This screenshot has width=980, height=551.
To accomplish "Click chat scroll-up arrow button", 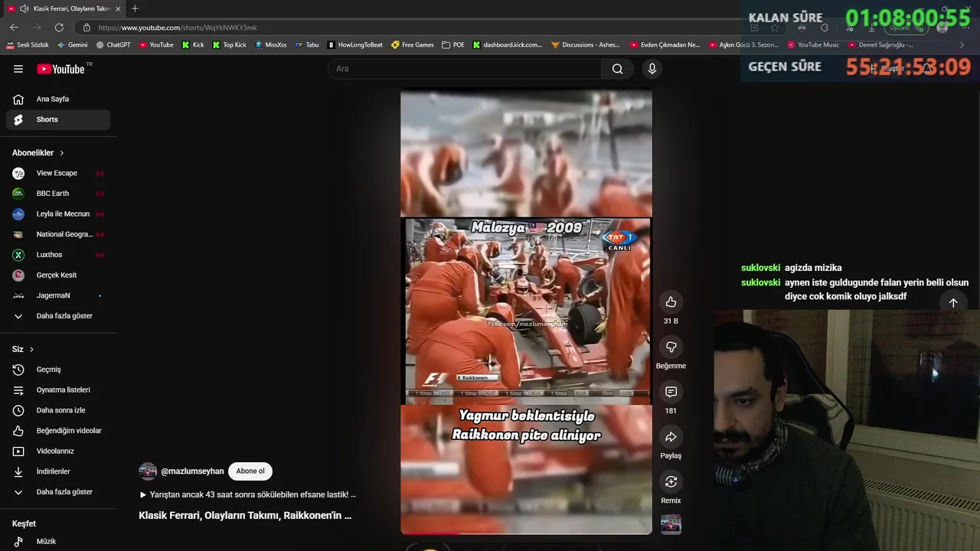I will (953, 303).
